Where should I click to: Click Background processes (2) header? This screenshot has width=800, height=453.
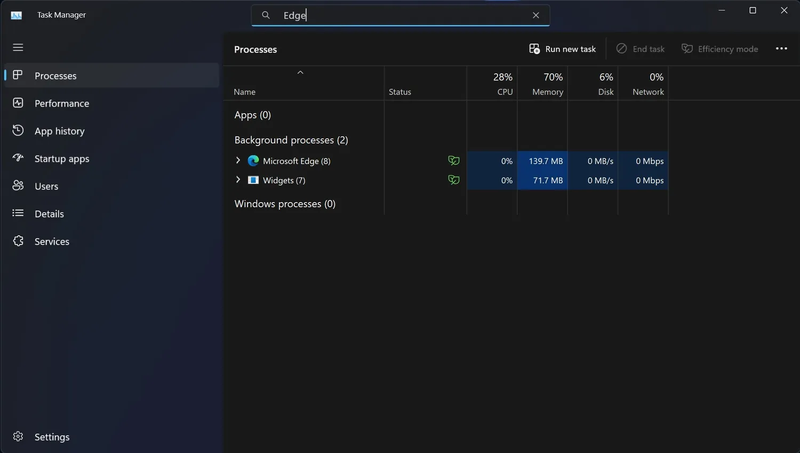click(x=291, y=140)
